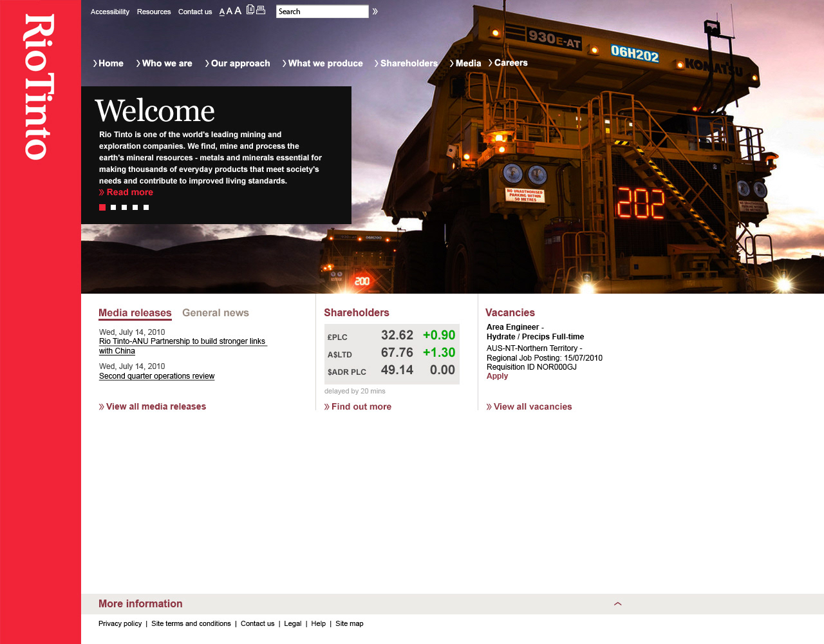Screen dimensions: 824x644
Task: Open the Resources link
Action: click(154, 12)
